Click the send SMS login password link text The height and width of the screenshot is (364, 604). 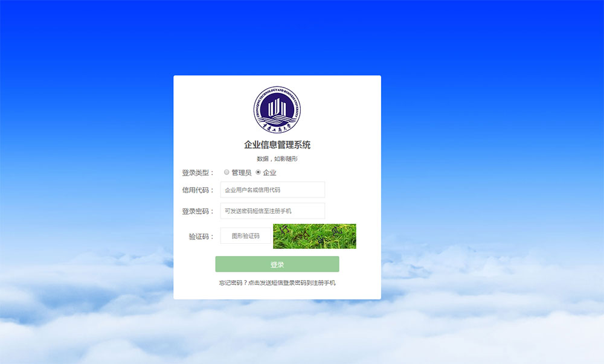pos(294,282)
